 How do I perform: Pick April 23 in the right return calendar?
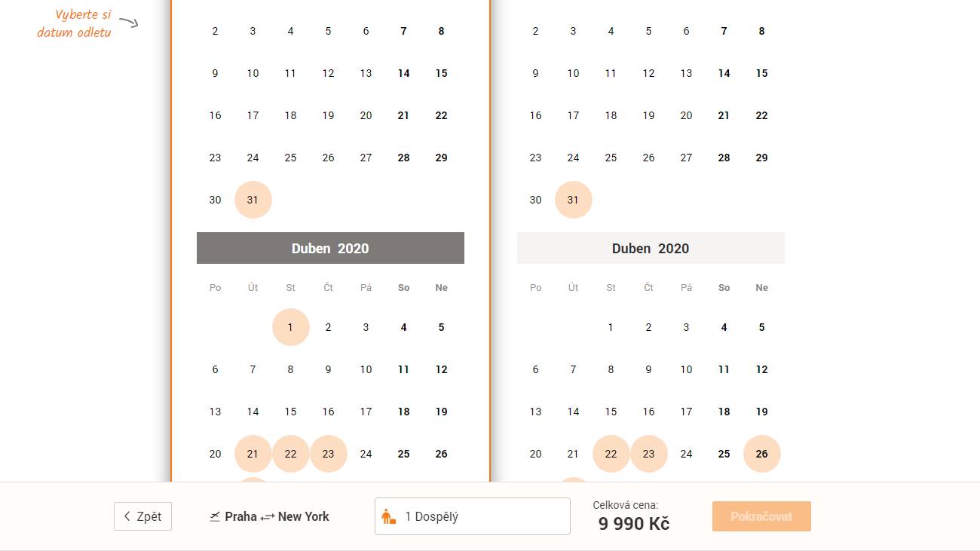coord(649,454)
